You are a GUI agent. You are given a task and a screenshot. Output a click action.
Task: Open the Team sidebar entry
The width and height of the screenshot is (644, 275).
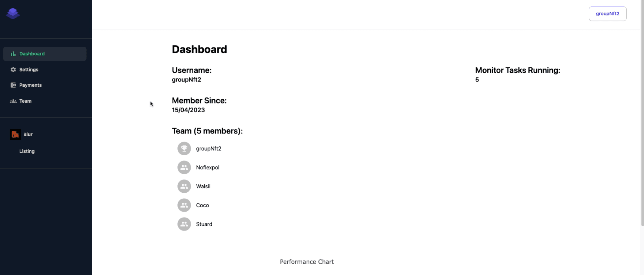point(45,101)
